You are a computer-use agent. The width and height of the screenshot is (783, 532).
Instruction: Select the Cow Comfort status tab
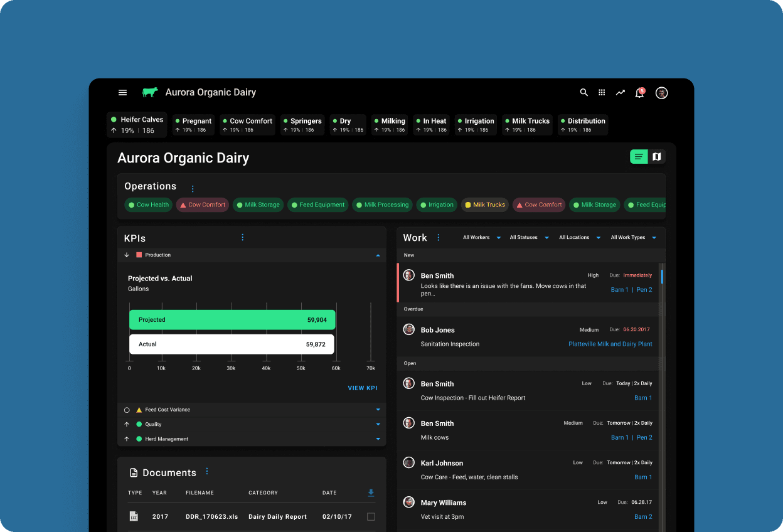247,125
